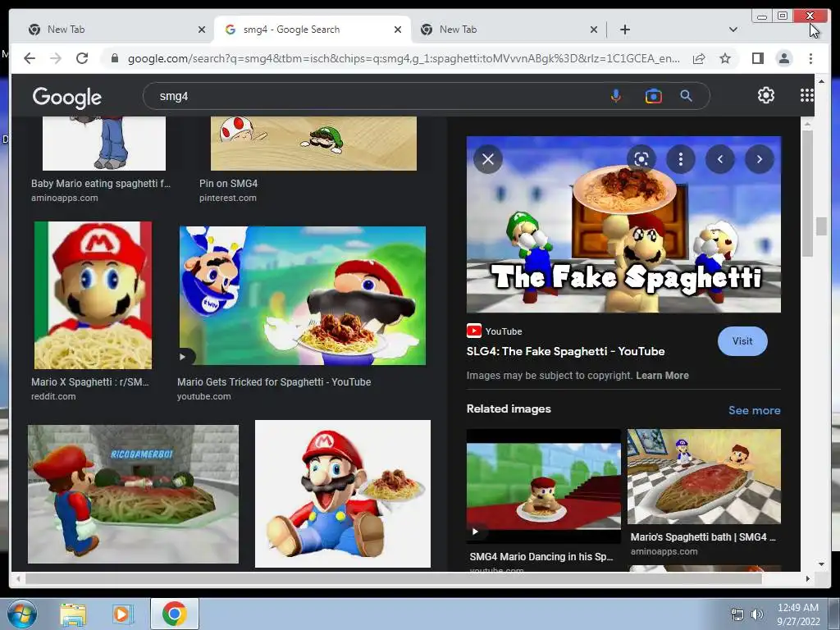840x630 pixels.
Task: Click Mario X Spaghetti : r/SM... caption
Action: point(90,382)
